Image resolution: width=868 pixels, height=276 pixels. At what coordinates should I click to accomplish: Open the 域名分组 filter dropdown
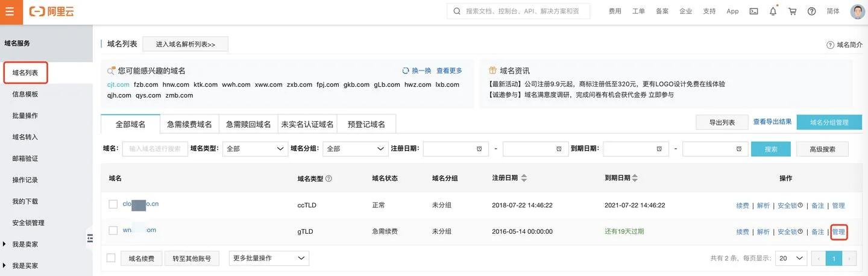click(x=356, y=149)
